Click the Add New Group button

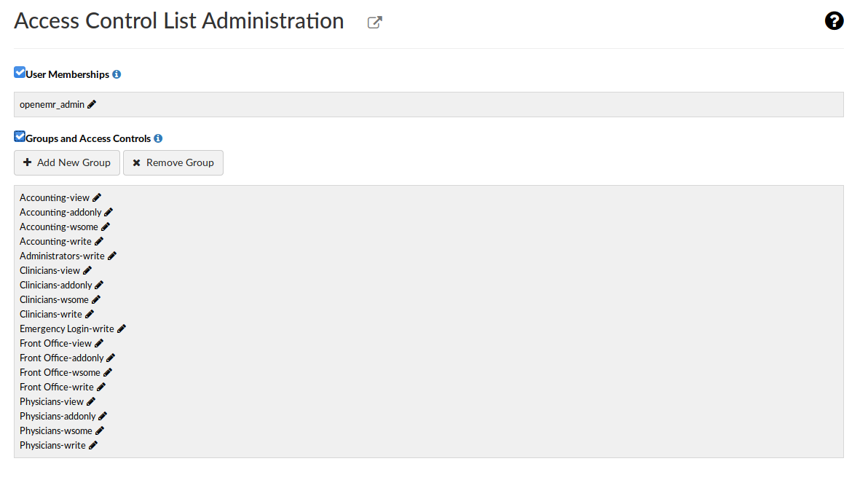point(67,162)
